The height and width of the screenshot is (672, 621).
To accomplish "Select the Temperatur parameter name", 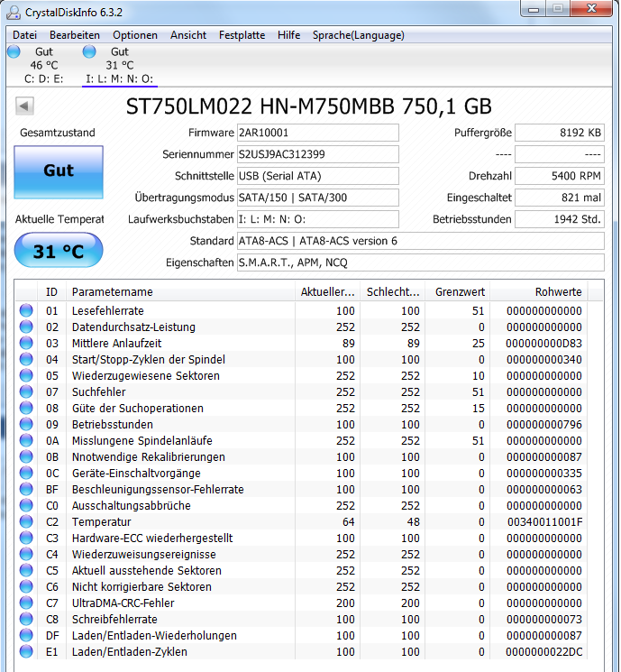I will coord(102,522).
